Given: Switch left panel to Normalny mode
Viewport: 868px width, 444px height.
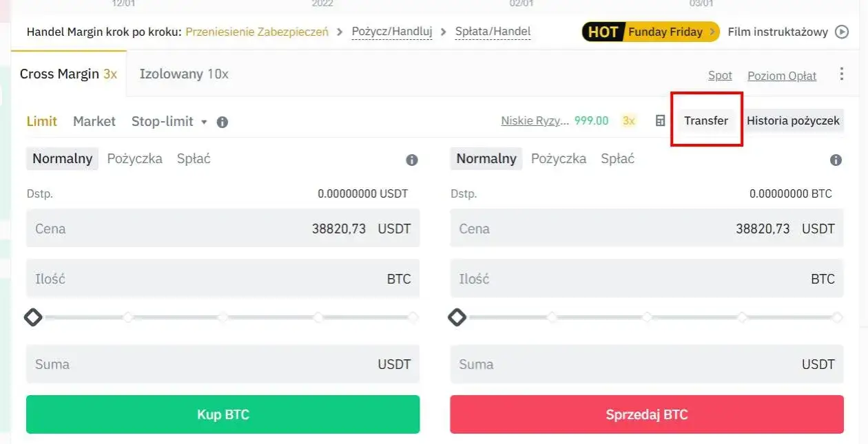Looking at the screenshot, I should 62,158.
